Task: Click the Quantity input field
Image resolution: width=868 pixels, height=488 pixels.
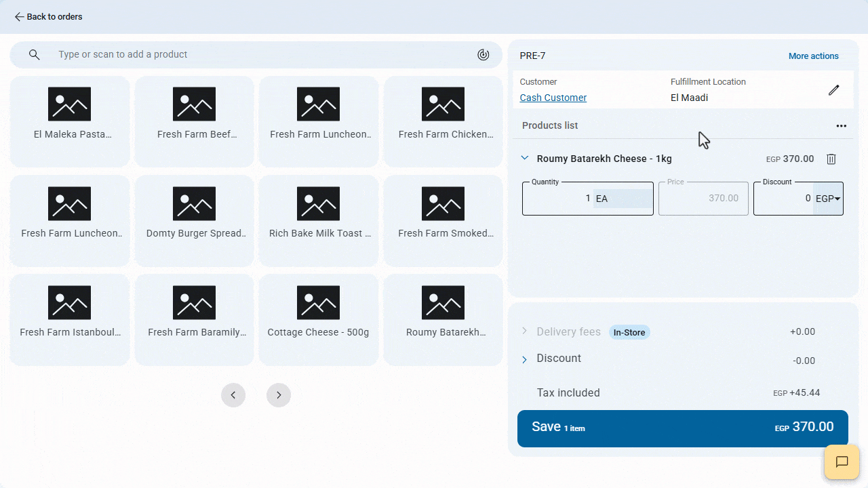Action: [558, 199]
